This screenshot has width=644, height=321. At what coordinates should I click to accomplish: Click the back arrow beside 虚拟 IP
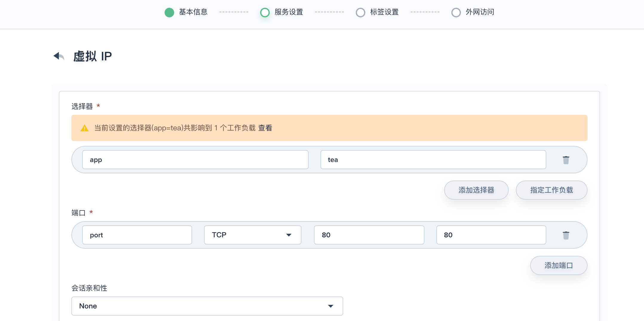[x=59, y=56]
